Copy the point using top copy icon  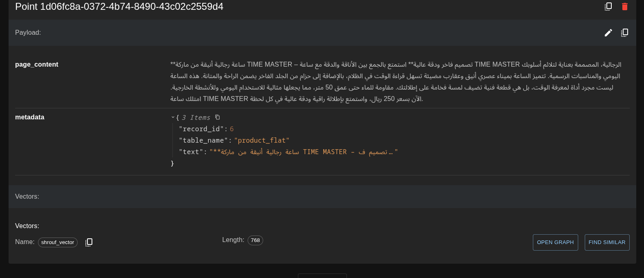pyautogui.click(x=608, y=7)
